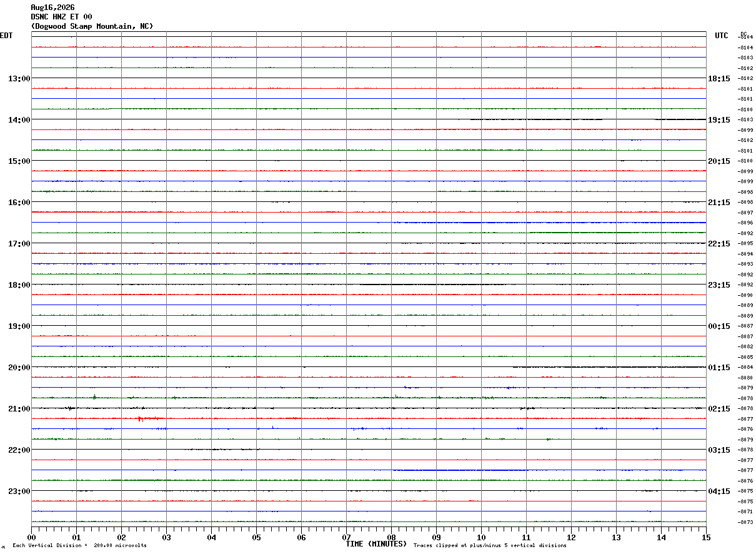Click the -8084 DC offset value
The height and width of the screenshot is (554, 756).
746,367
